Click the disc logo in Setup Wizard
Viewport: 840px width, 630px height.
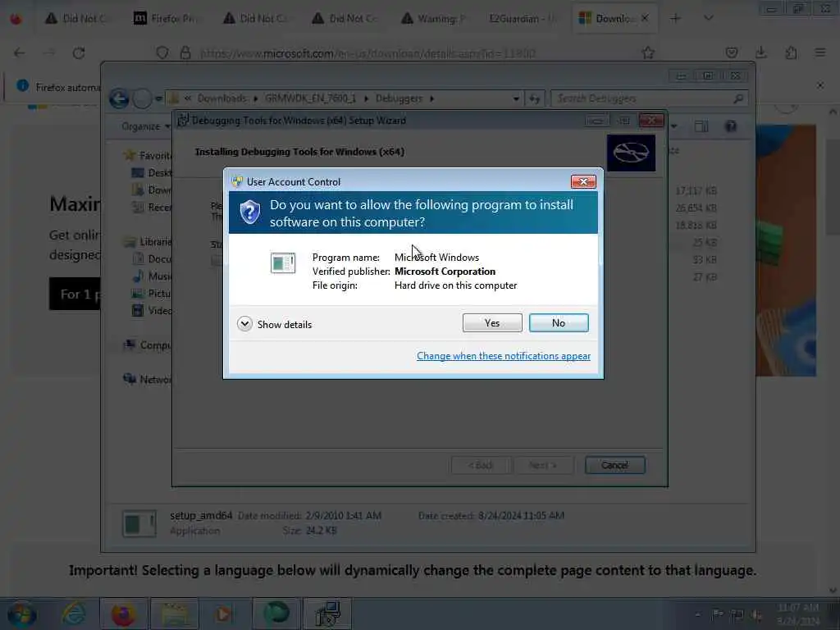631,153
